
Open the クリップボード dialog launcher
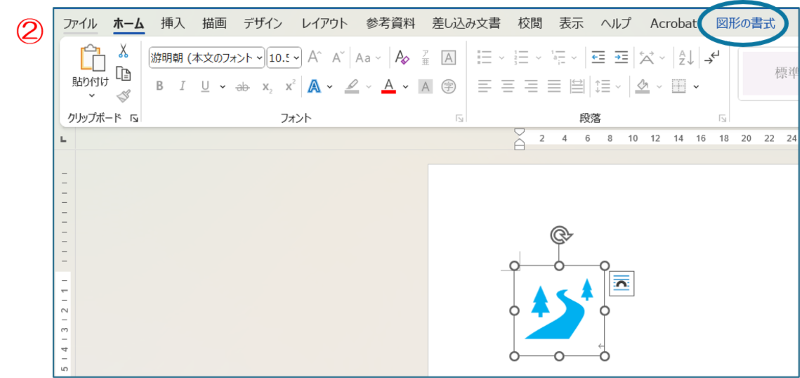[134, 118]
